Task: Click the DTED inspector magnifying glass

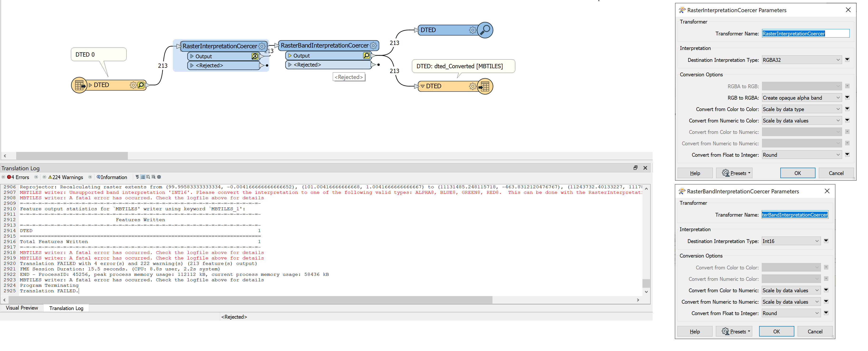Action: [x=485, y=30]
